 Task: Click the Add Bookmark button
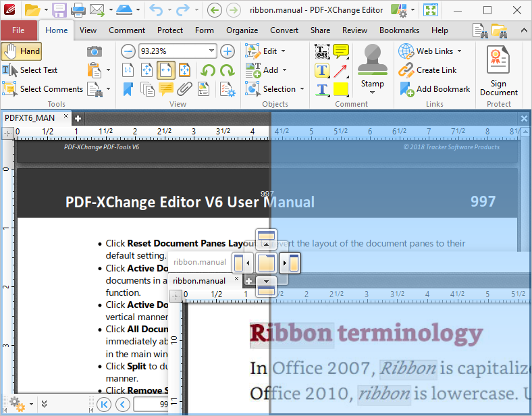(435, 89)
